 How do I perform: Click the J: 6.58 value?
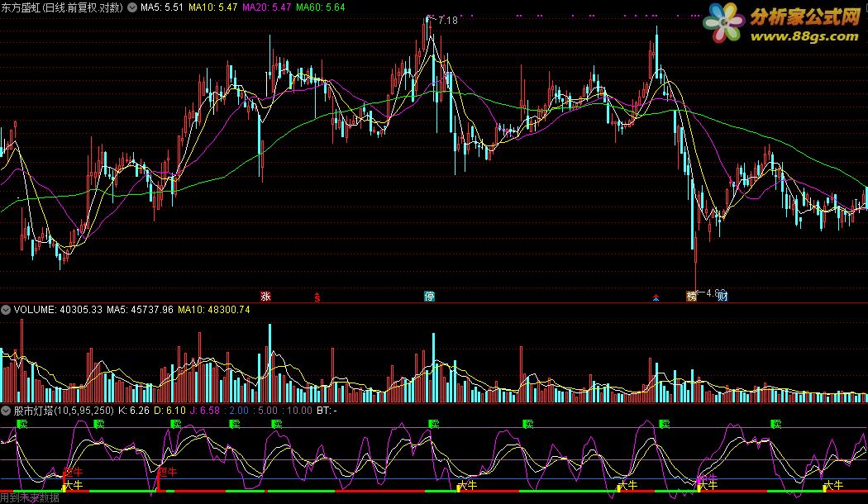click(x=205, y=411)
